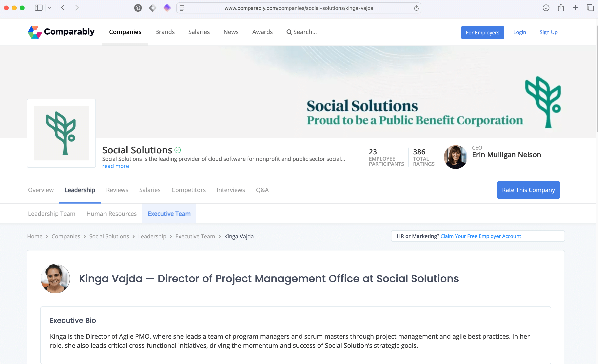Screen dimensions: 598x364
Task: Switch to the Reviews tab
Action: (117, 190)
